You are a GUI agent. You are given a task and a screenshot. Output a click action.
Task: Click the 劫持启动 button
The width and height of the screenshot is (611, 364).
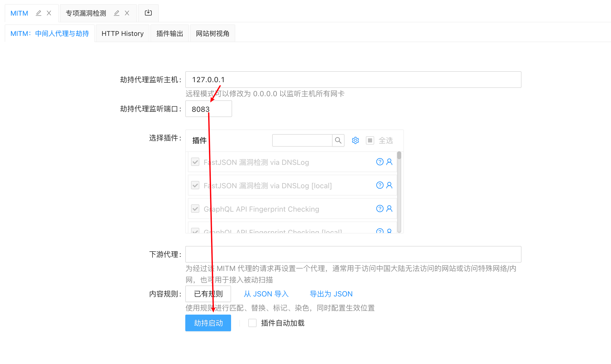208,323
